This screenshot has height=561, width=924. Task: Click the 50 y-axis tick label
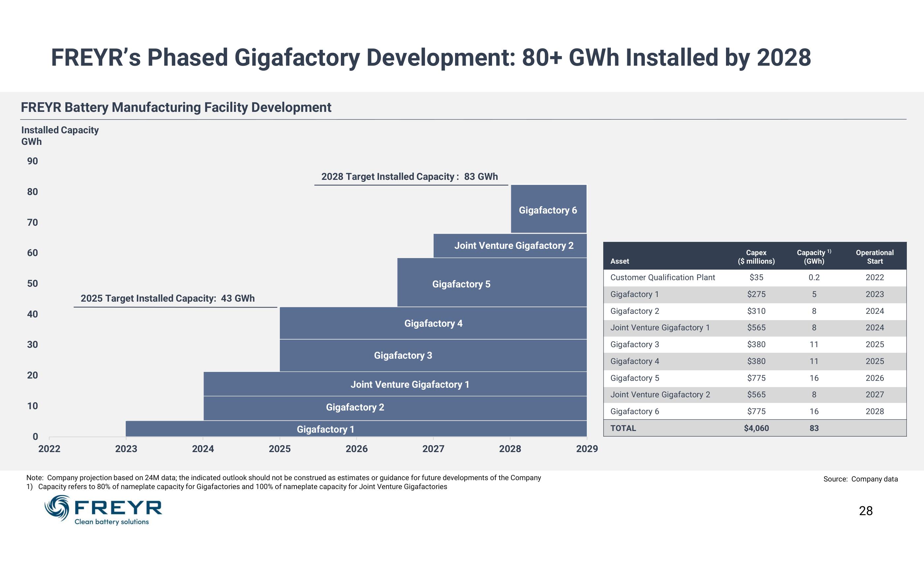pyautogui.click(x=32, y=283)
